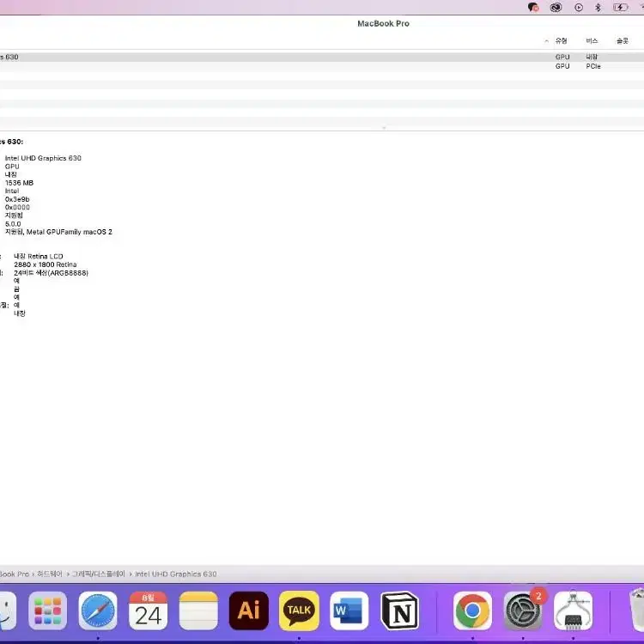Click the 5.0.0 version value
Screen dimensions: 644x644
13,224
